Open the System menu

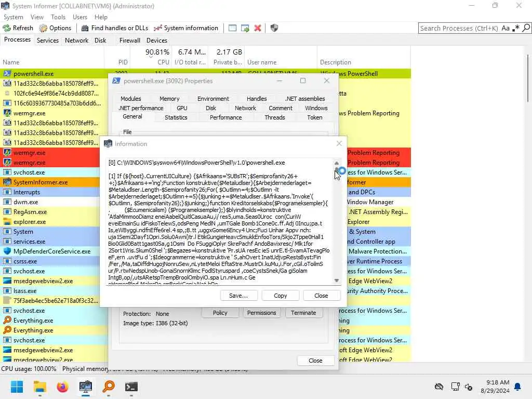coord(13,17)
